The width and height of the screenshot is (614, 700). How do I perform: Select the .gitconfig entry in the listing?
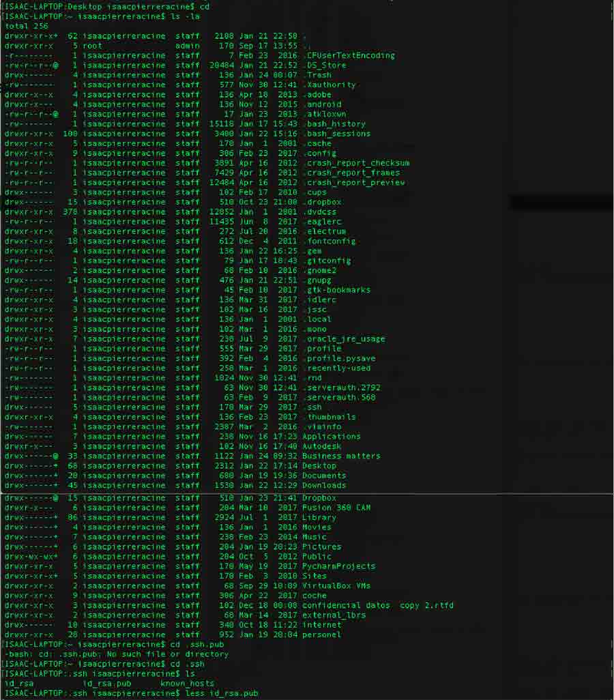[328, 261]
